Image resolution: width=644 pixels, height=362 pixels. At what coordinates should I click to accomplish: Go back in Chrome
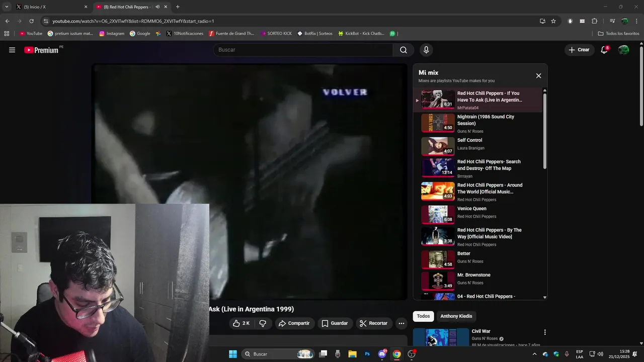(7, 21)
